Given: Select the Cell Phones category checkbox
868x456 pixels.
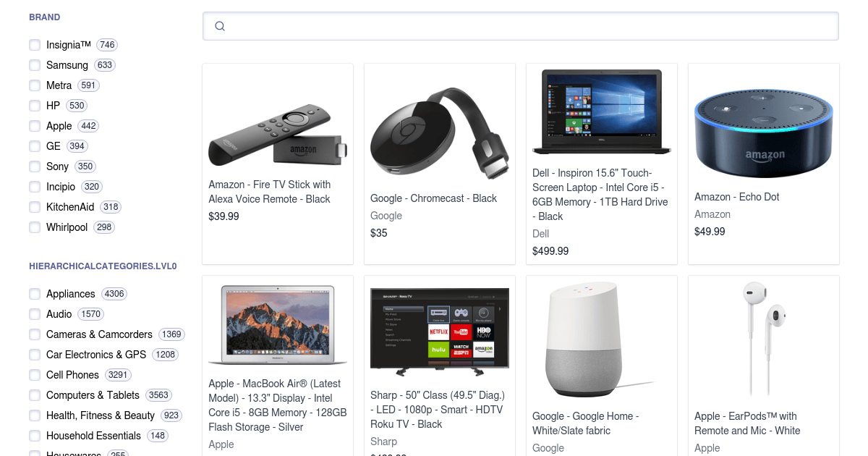Looking at the screenshot, I should [35, 375].
